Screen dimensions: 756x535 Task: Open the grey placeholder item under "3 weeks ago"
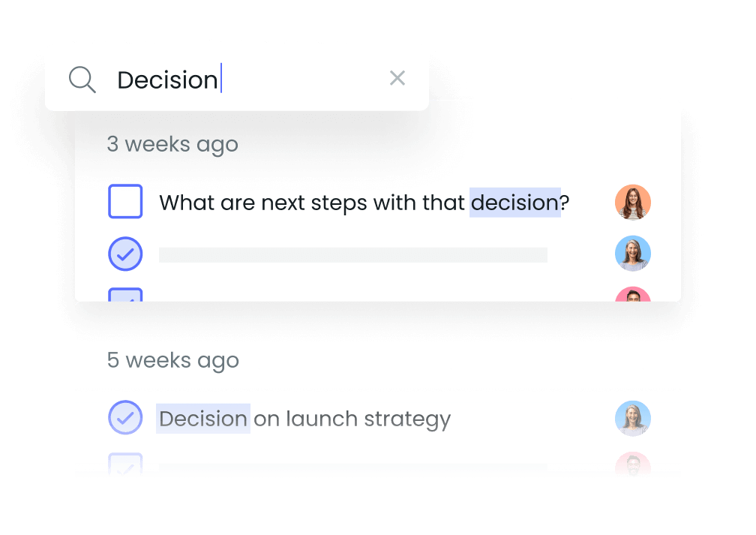[352, 255]
